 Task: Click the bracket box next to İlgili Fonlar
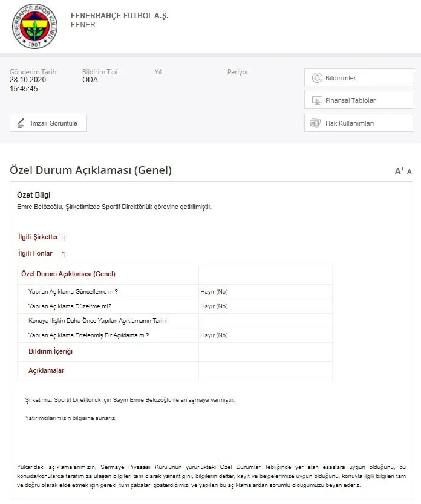tap(63, 254)
